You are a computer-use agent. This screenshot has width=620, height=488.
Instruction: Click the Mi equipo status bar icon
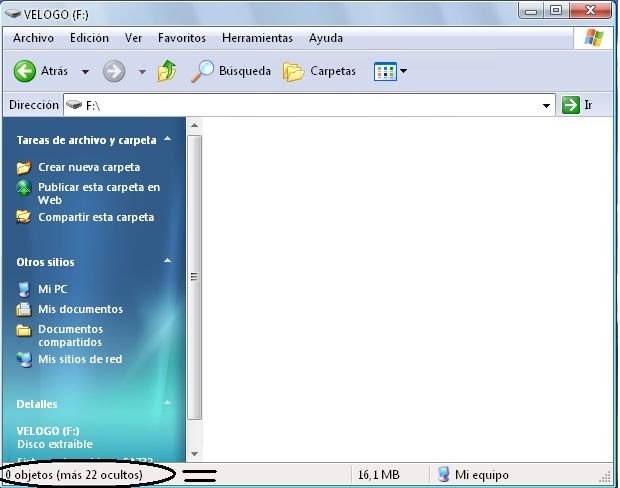pyautogui.click(x=444, y=474)
